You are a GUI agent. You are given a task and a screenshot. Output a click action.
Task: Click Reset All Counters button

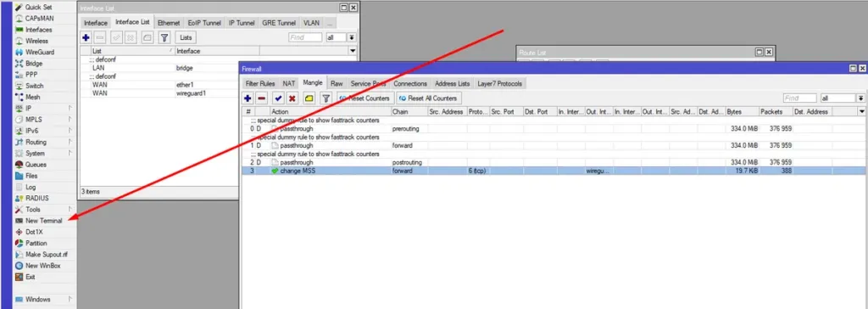428,98
